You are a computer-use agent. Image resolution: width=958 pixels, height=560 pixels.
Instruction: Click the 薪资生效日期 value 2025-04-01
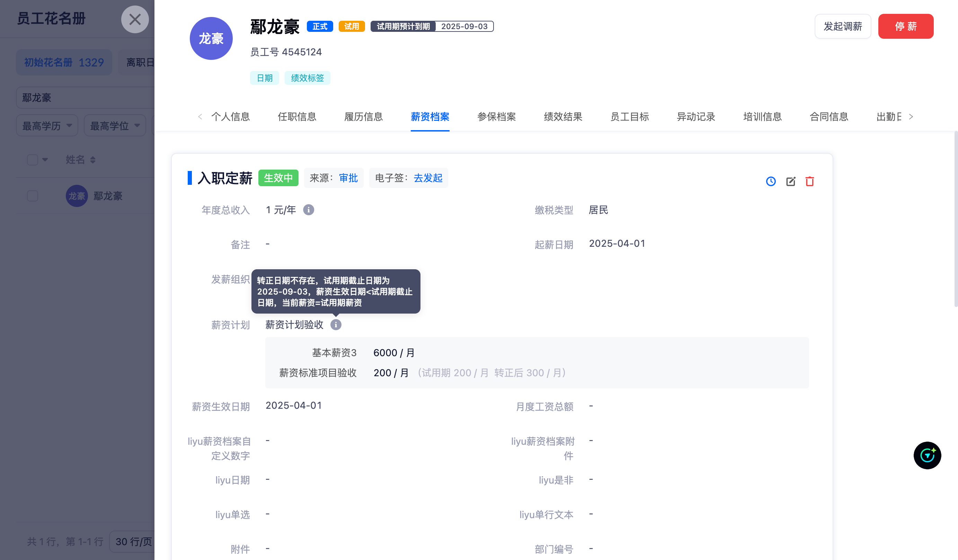pos(293,405)
